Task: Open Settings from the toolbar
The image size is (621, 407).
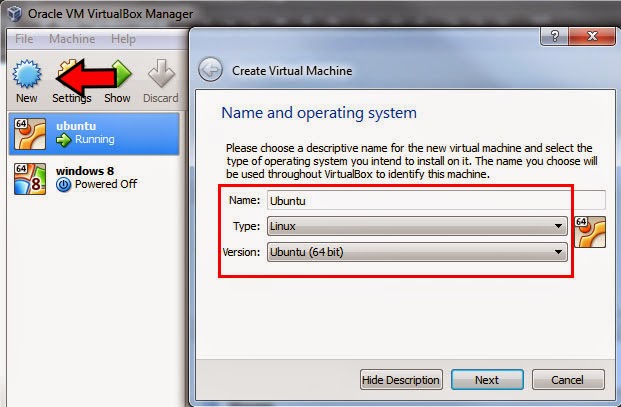Action: tap(71, 81)
